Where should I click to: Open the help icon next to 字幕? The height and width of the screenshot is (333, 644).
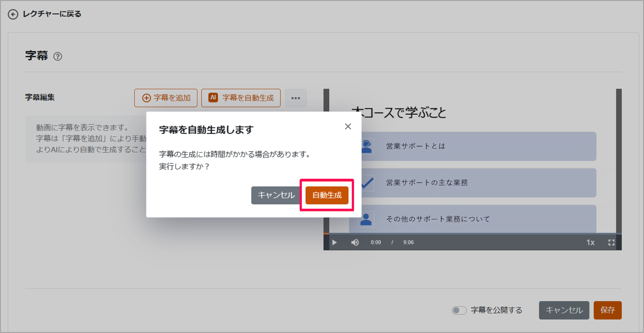58,56
